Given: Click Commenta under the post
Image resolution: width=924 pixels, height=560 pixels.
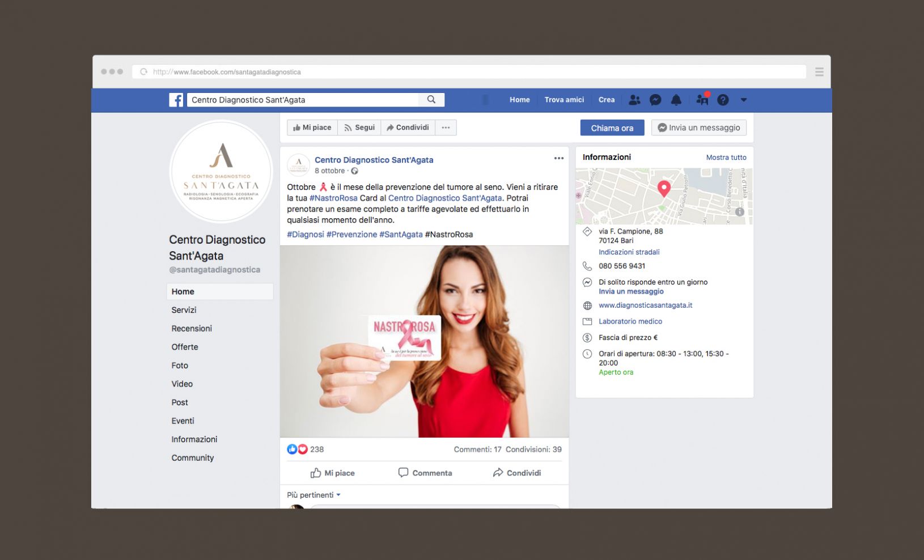Looking at the screenshot, I should 425,473.
